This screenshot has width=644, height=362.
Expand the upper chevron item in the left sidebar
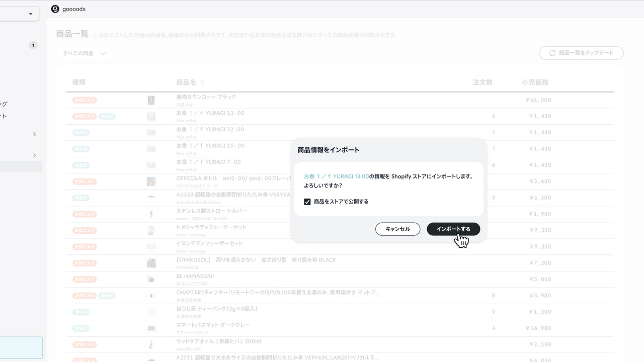pos(34,134)
